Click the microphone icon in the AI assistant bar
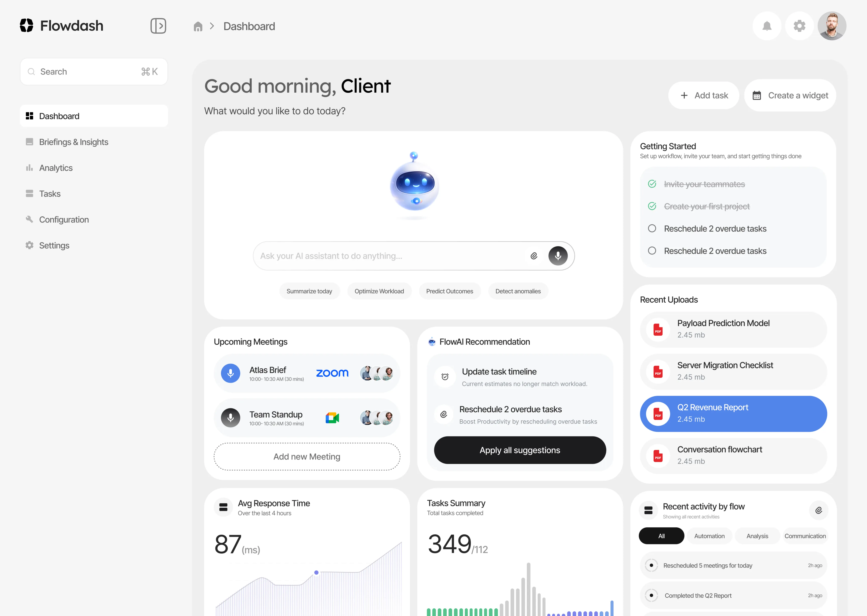 point(558,256)
